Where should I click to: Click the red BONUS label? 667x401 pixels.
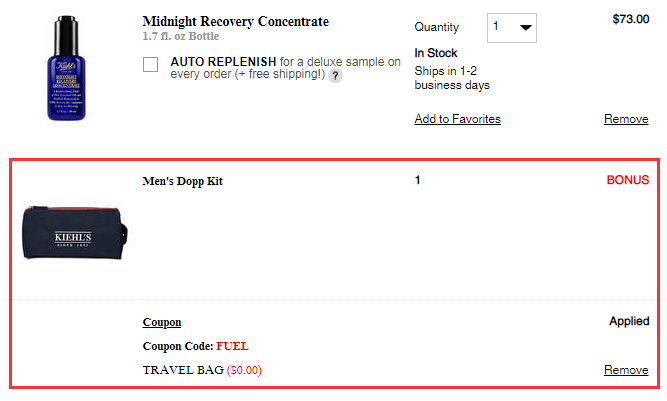pos(627,181)
